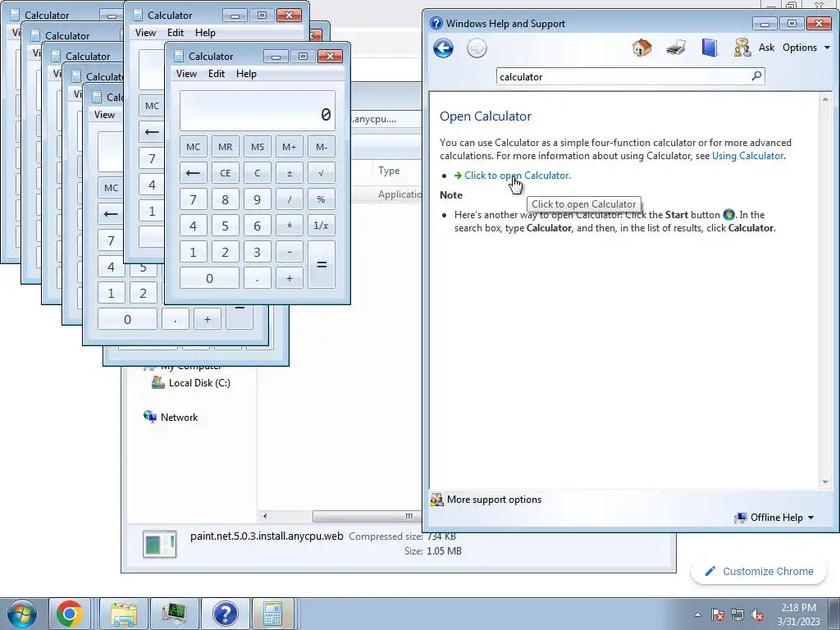Click the percent button on front Calculator
This screenshot has height=630, width=840.
click(x=322, y=199)
